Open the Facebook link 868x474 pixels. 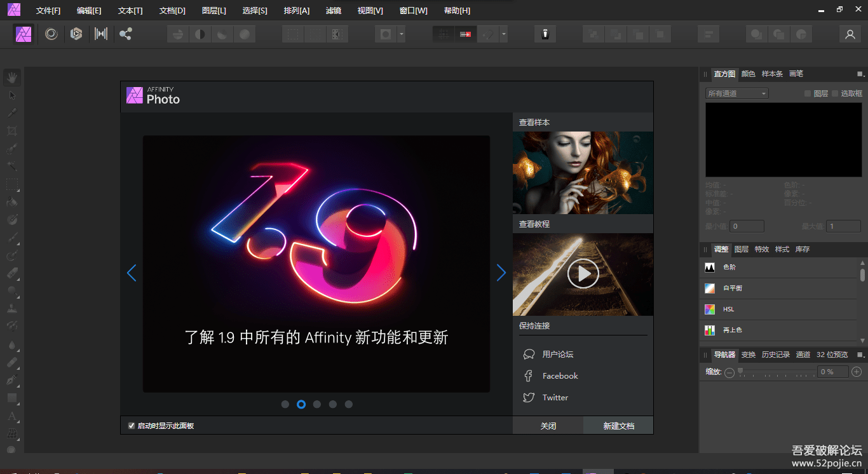[x=560, y=376]
